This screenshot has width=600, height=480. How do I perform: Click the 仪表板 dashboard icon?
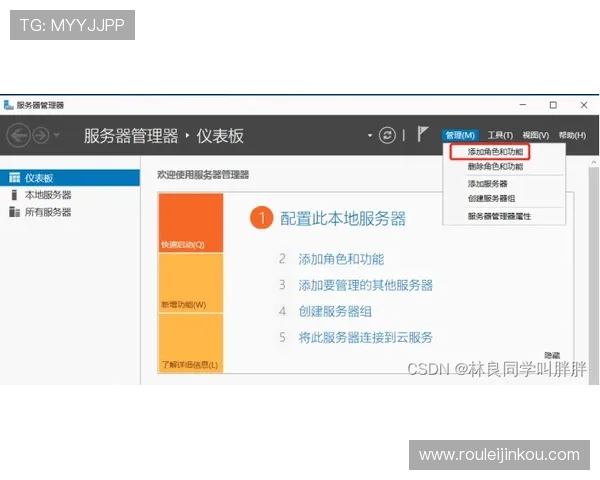(15, 178)
